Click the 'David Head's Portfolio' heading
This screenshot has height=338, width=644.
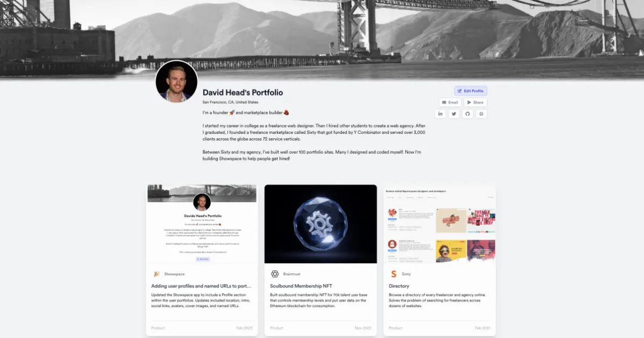pyautogui.click(x=243, y=92)
